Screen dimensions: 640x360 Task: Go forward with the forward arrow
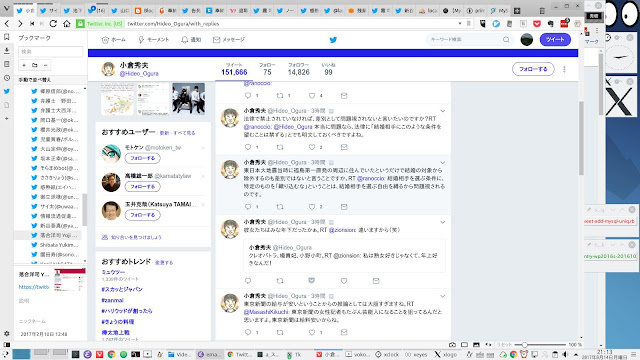20,24
